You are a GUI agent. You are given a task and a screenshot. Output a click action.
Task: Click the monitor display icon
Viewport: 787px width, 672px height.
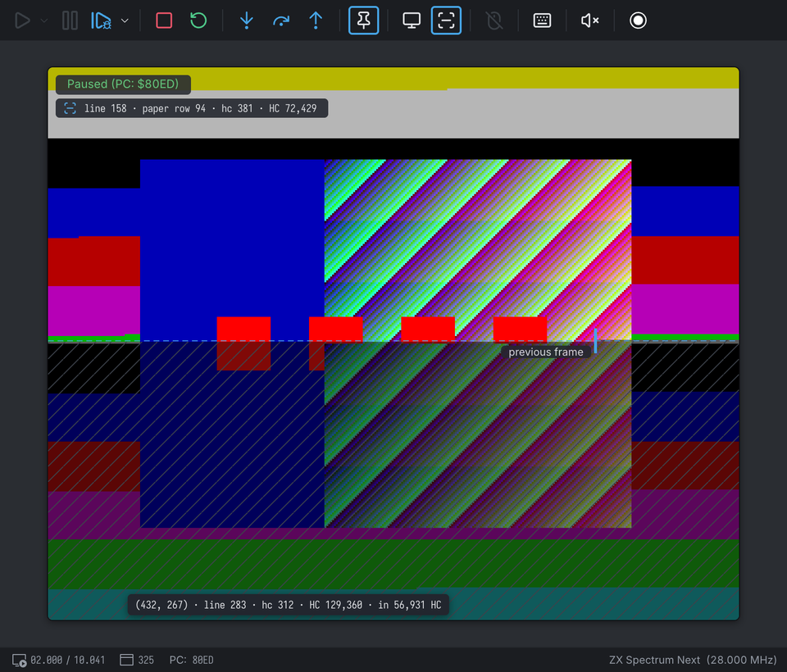click(412, 20)
